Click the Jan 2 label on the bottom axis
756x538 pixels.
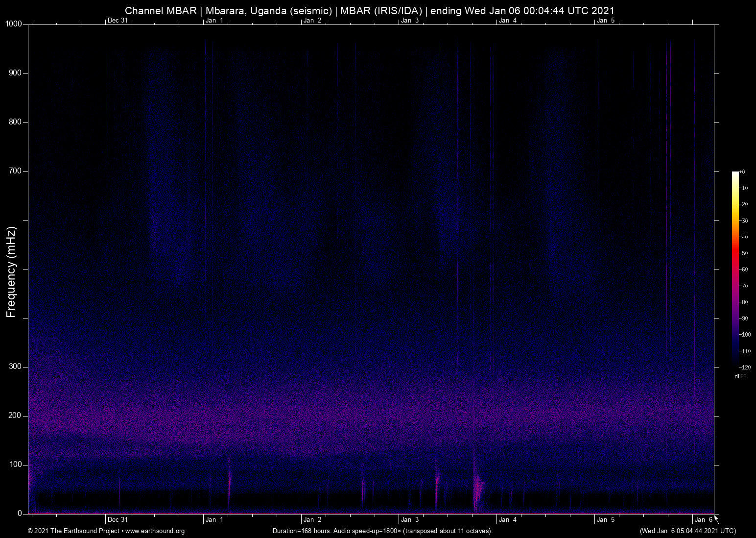point(312,519)
